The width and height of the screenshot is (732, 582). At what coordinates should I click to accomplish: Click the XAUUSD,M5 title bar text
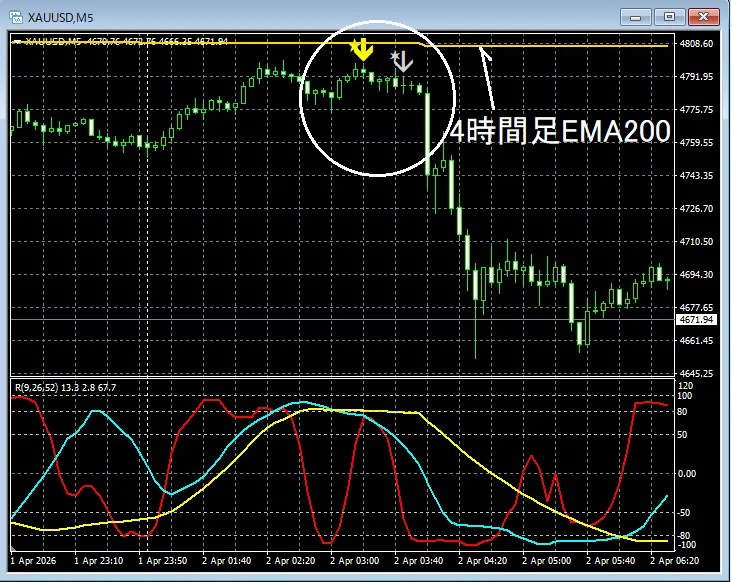pyautogui.click(x=60, y=18)
